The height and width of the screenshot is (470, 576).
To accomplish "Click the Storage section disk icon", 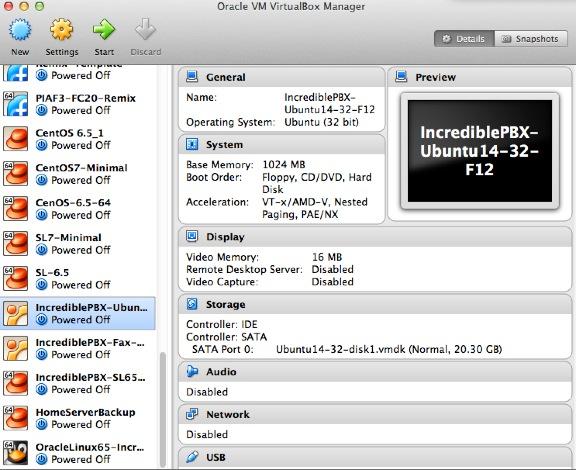I will pos(192,304).
